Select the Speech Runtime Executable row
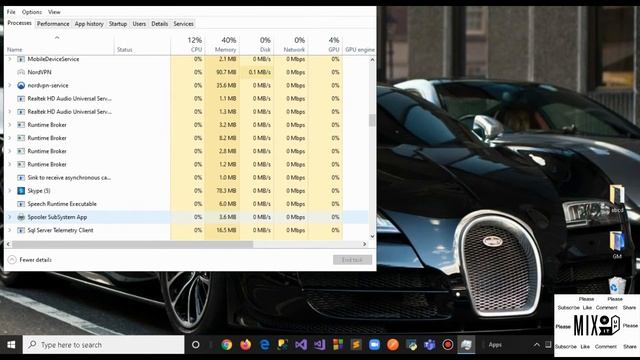Screen dimensions: 640x360 point(187,204)
